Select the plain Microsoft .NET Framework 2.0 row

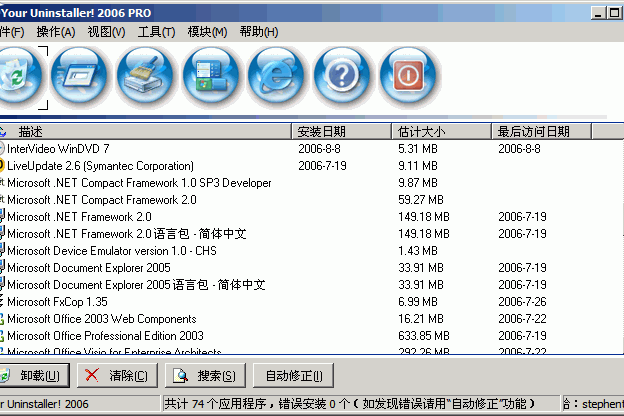pyautogui.click(x=79, y=217)
